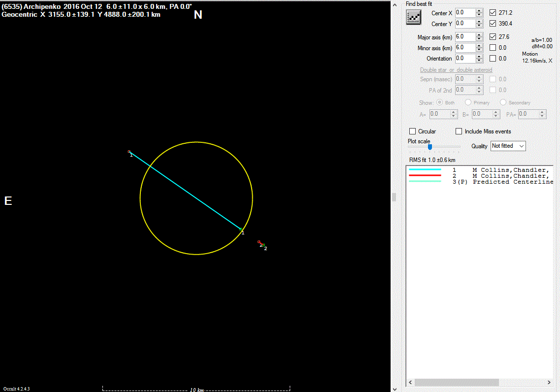
Task: Click the Center Y input field
Action: [465, 24]
